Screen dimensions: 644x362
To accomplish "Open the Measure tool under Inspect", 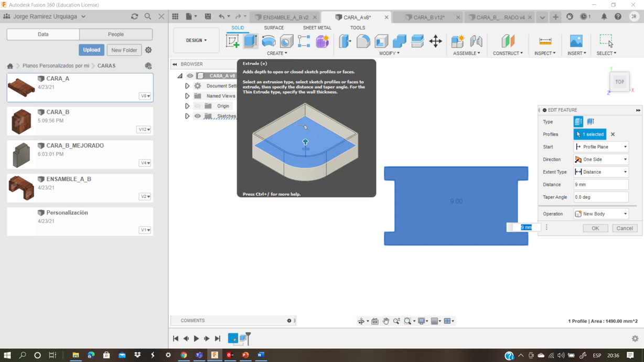I will tap(545, 41).
